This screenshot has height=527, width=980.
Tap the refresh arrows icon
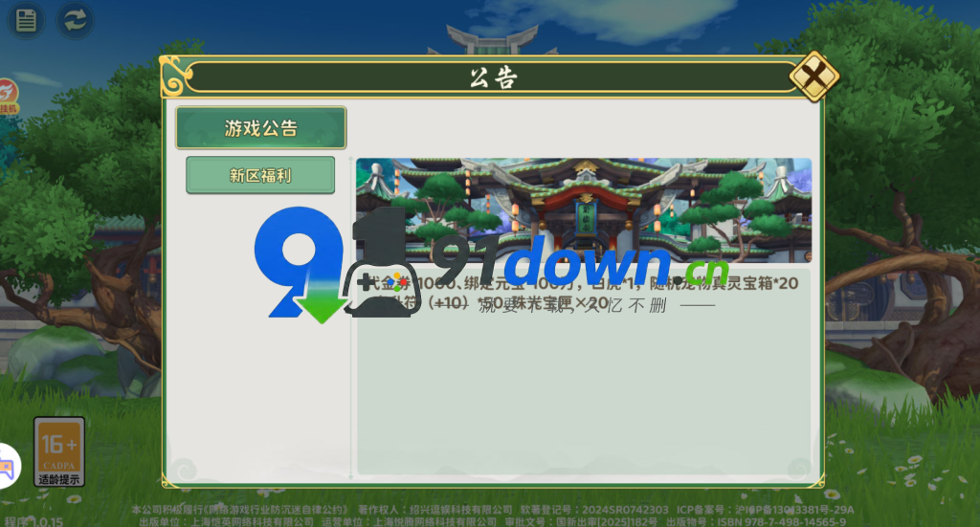[75, 20]
